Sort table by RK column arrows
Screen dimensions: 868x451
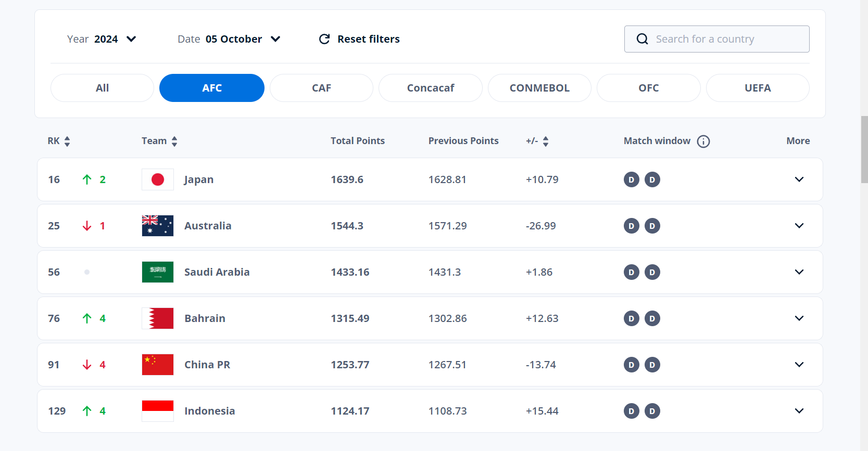click(67, 141)
